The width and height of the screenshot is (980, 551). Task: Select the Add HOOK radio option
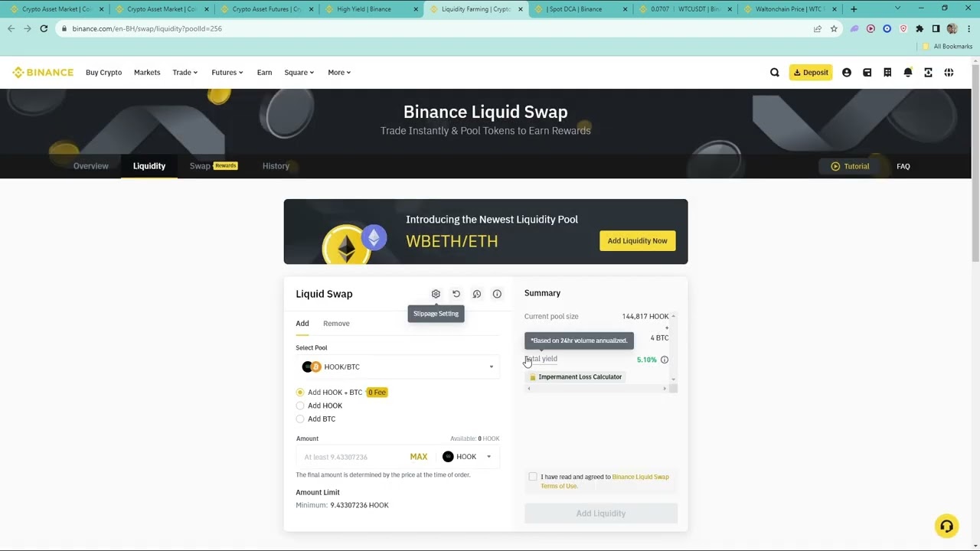[x=300, y=406]
